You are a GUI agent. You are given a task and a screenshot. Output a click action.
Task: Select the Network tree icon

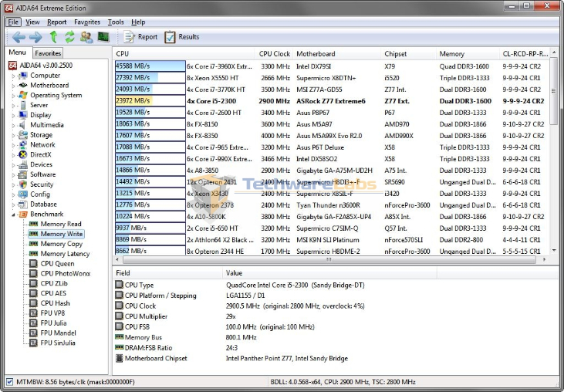point(23,144)
